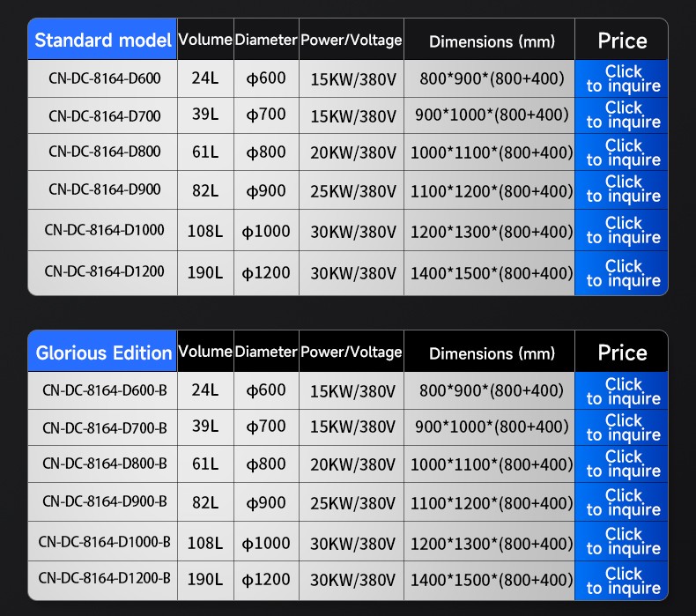This screenshot has height=616, width=696.
Task: Click the 82L volume in Glorious Edition table
Action: [205, 502]
